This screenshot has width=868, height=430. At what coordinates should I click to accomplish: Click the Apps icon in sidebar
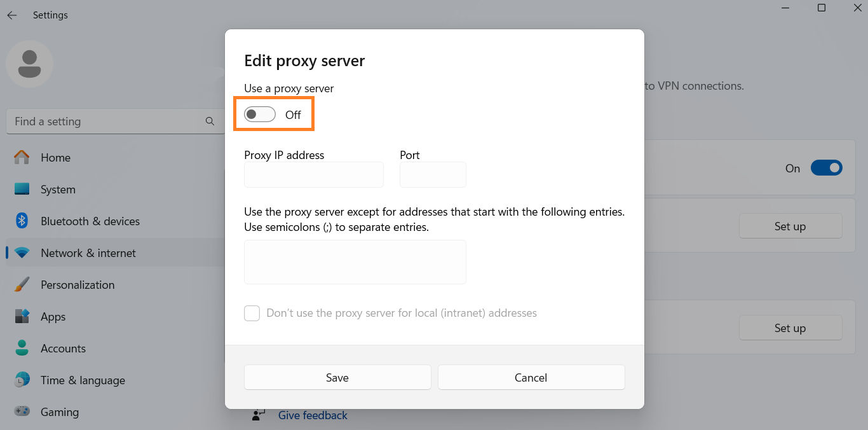click(22, 316)
